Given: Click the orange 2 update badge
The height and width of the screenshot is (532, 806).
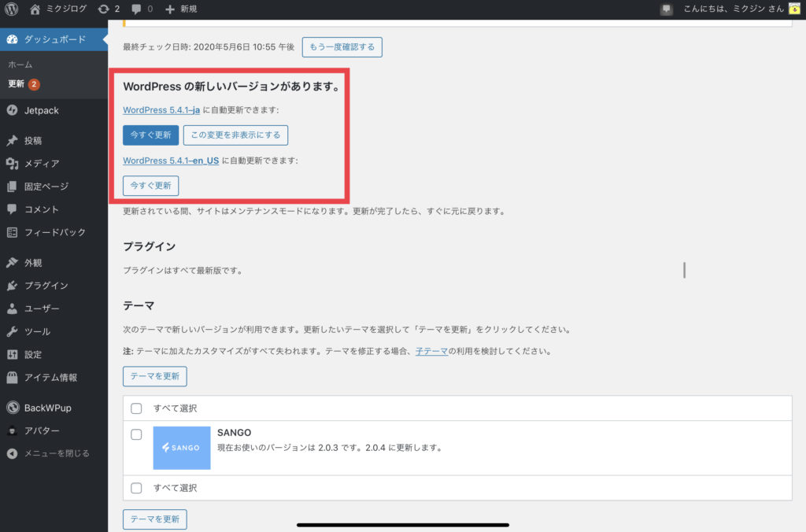Looking at the screenshot, I should (x=34, y=83).
